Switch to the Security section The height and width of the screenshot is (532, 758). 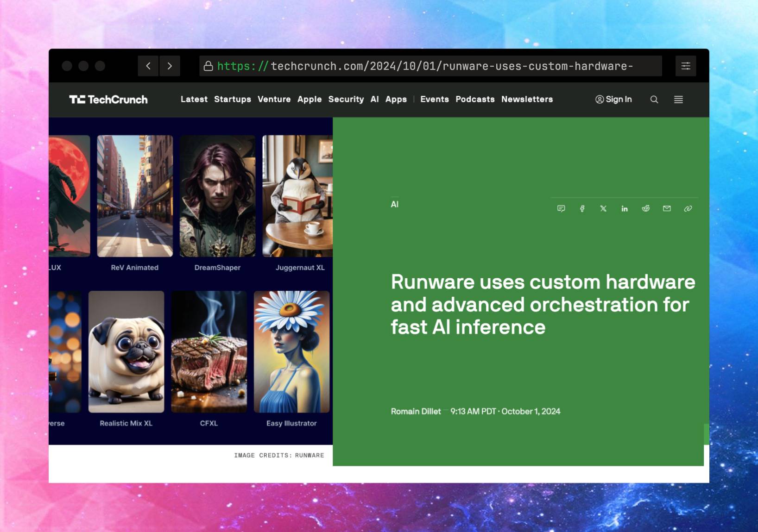(346, 99)
